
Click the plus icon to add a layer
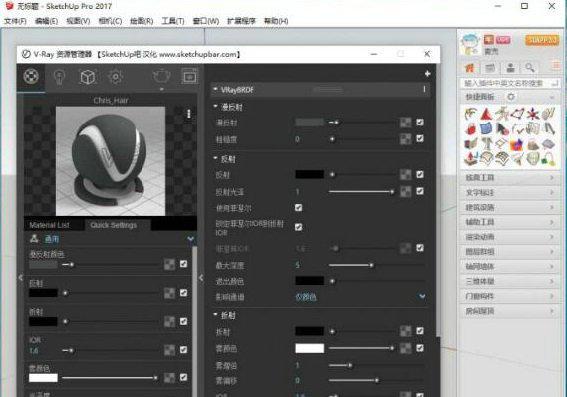(x=427, y=74)
